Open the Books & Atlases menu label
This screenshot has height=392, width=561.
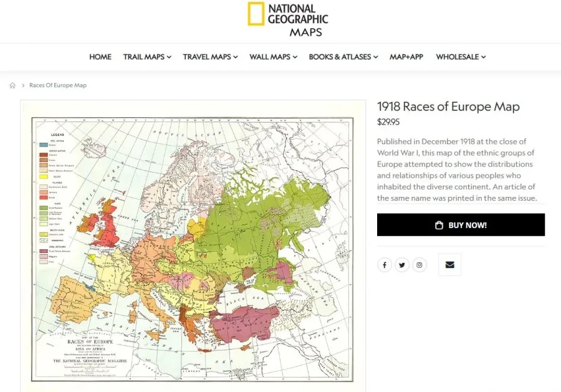pos(340,57)
